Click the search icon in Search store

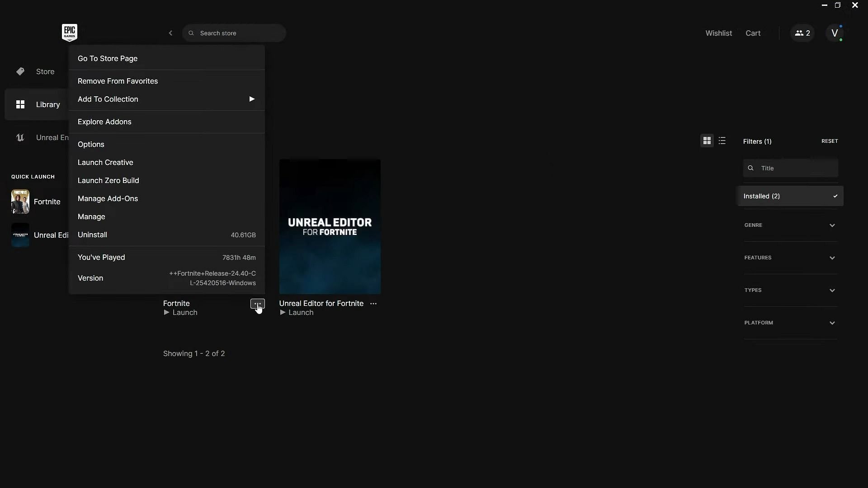tap(191, 33)
